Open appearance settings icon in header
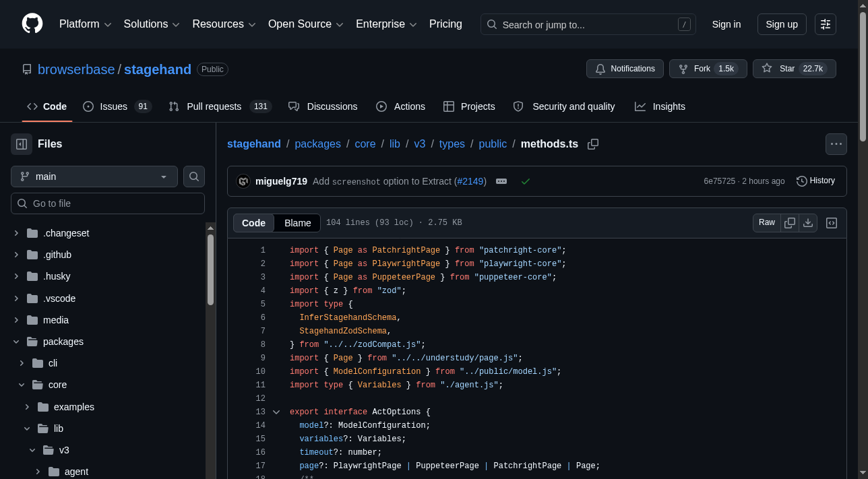 (x=826, y=24)
